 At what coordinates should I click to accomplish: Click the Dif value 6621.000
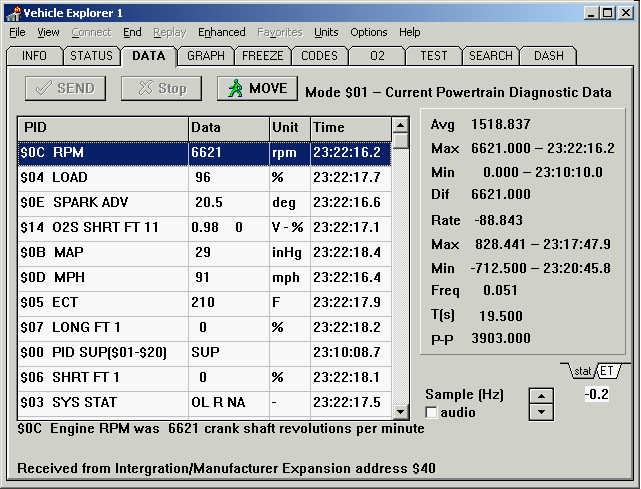click(x=501, y=194)
